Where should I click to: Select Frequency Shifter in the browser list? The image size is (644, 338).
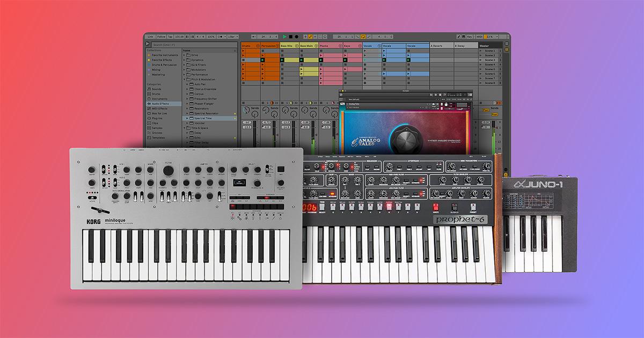[x=206, y=99]
